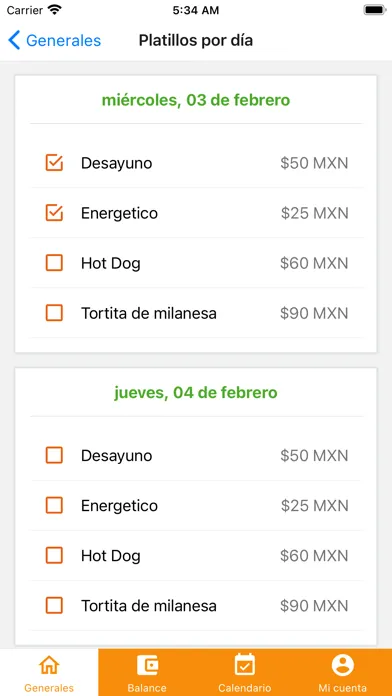Check Tortita de milanesa for jueves
392x696 pixels.
(x=54, y=606)
